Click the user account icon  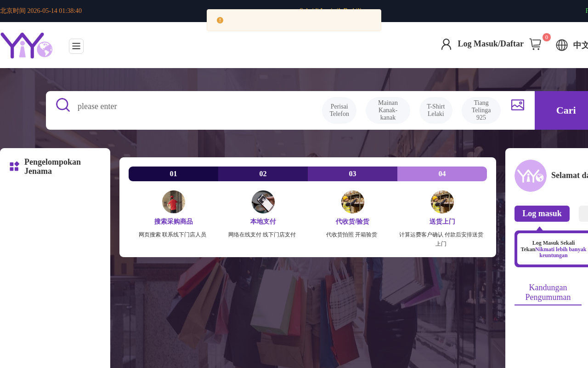click(x=446, y=44)
